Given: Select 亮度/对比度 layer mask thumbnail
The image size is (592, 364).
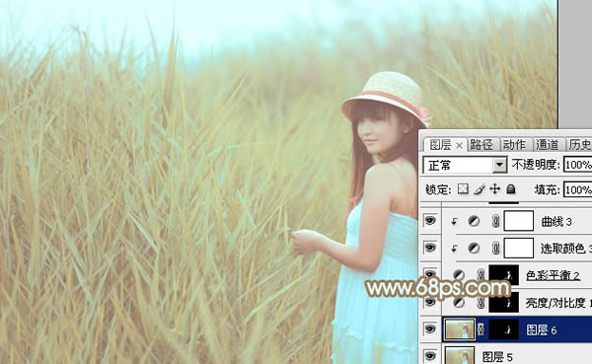Looking at the screenshot, I should pyautogui.click(x=503, y=302).
